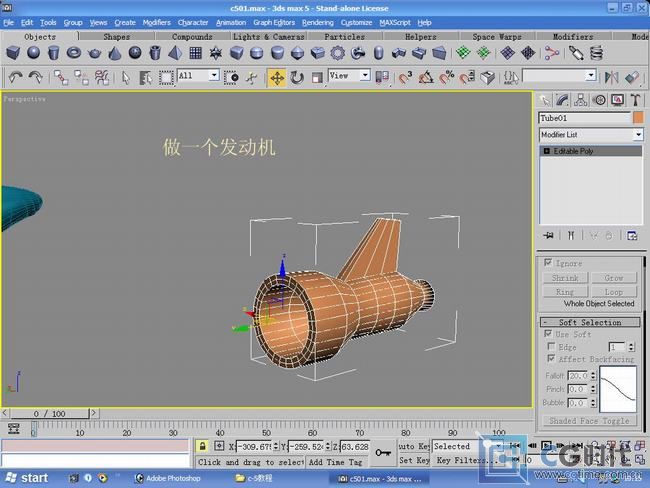Open the File menu

[9, 22]
